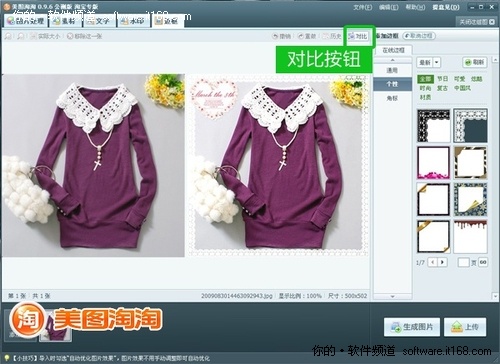Select the 角标 corner badge category
500x364 pixels.
pos(392,98)
